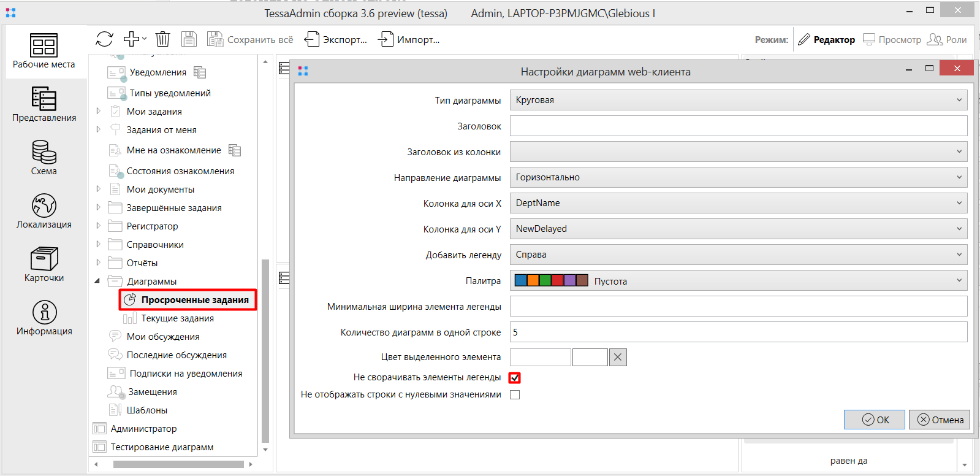
Task: Select Текущие задания tree item
Action: tap(177, 318)
